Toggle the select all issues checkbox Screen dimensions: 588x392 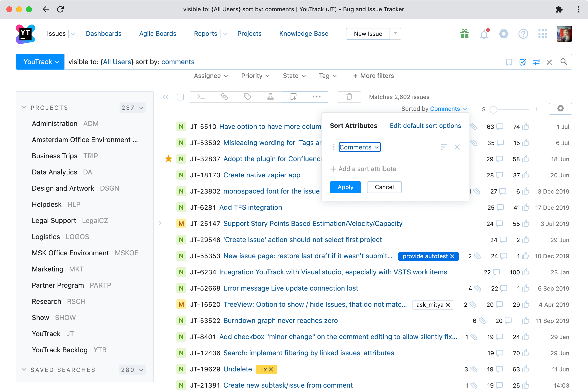coord(180,97)
